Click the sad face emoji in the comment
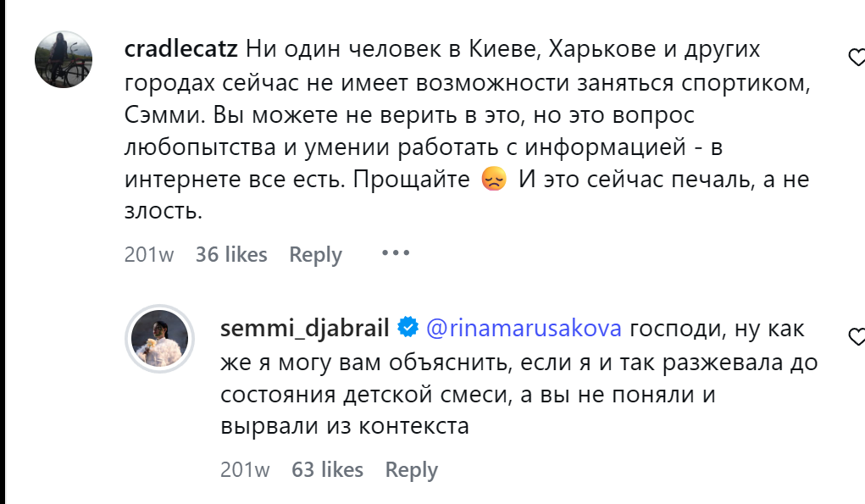Viewport: 865px width, 504px height. [x=492, y=180]
